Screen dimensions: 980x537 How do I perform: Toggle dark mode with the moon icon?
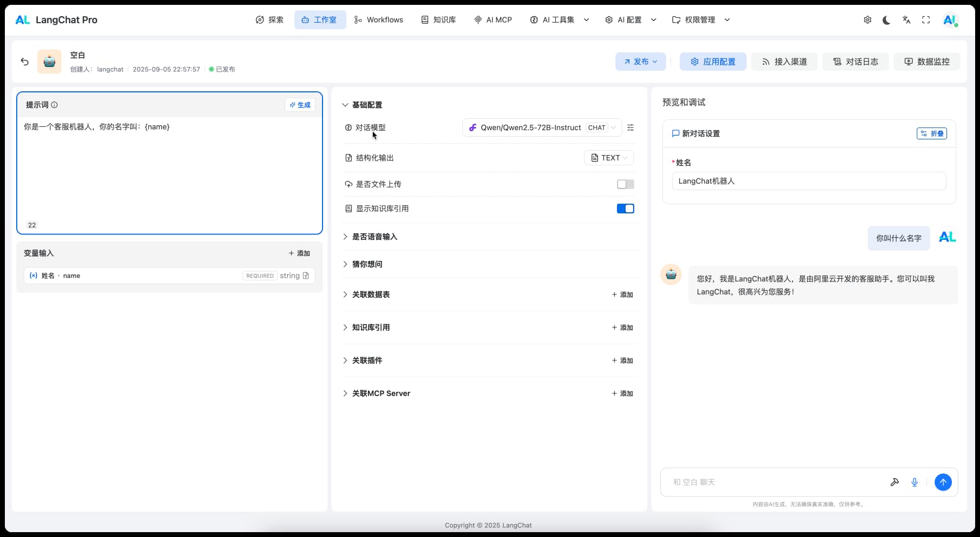887,20
